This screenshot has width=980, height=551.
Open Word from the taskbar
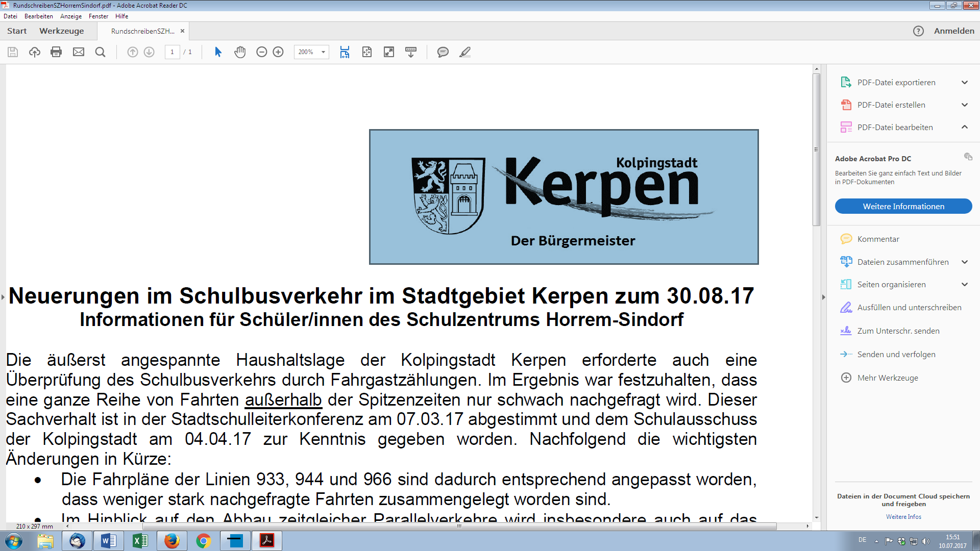pyautogui.click(x=109, y=541)
